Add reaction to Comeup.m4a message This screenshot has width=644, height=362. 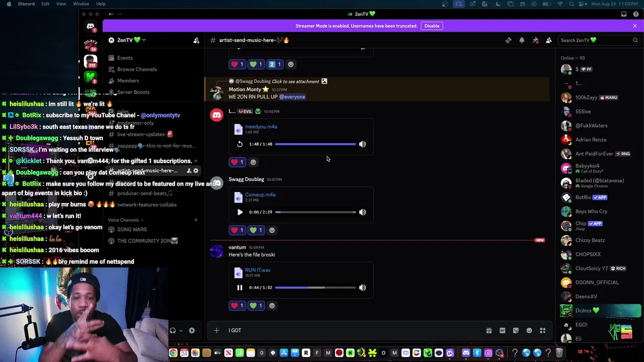272,230
